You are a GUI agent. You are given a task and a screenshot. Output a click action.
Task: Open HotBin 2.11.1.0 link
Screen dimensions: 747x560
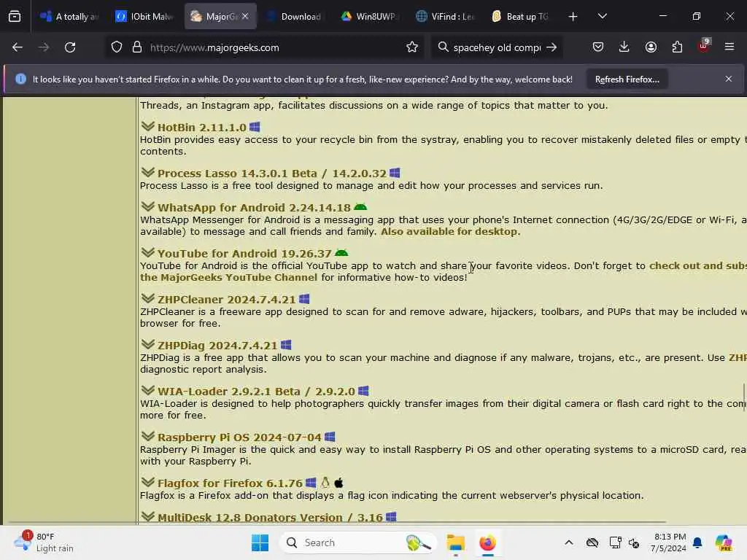click(202, 128)
